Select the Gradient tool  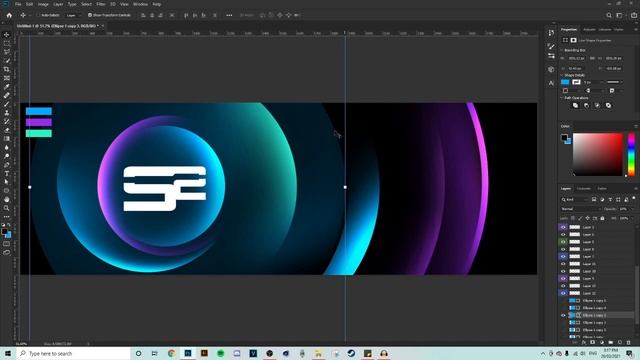(7, 139)
